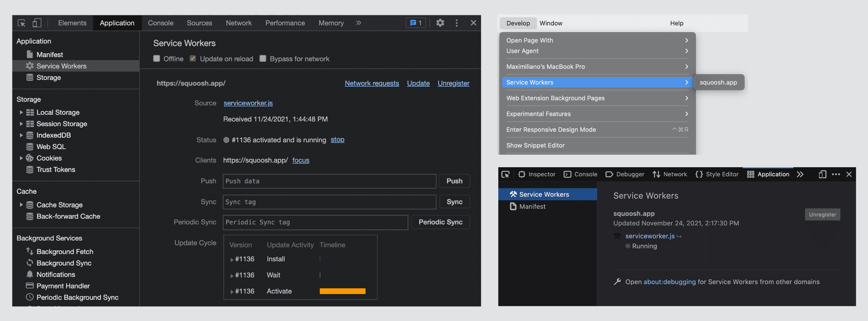Enable Bypass for network
Viewport: 868px width, 321px height.
tap(263, 58)
